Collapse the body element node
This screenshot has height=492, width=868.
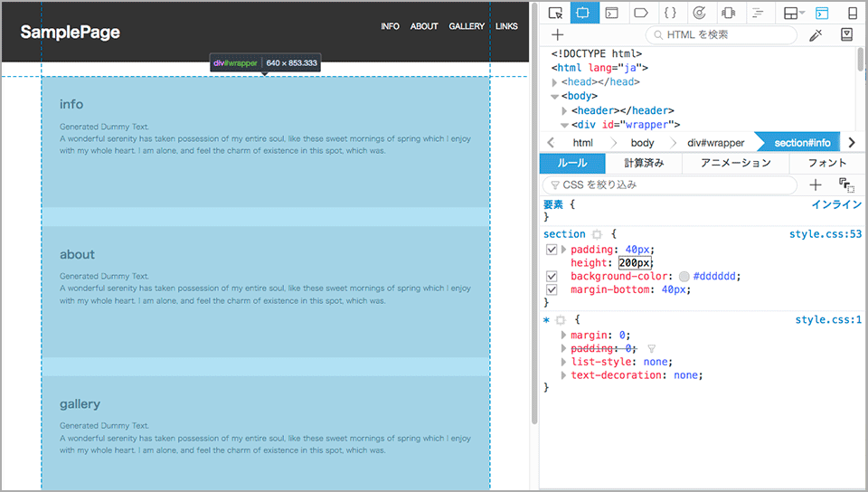point(554,96)
